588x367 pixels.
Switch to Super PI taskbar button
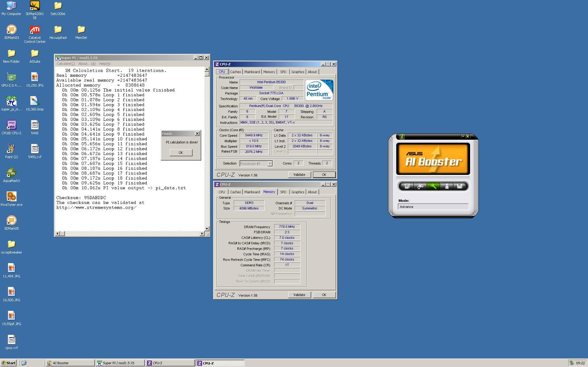tap(120, 363)
